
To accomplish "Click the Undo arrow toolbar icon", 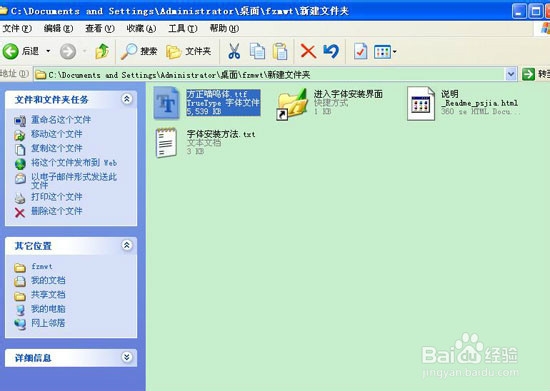I will tap(331, 51).
